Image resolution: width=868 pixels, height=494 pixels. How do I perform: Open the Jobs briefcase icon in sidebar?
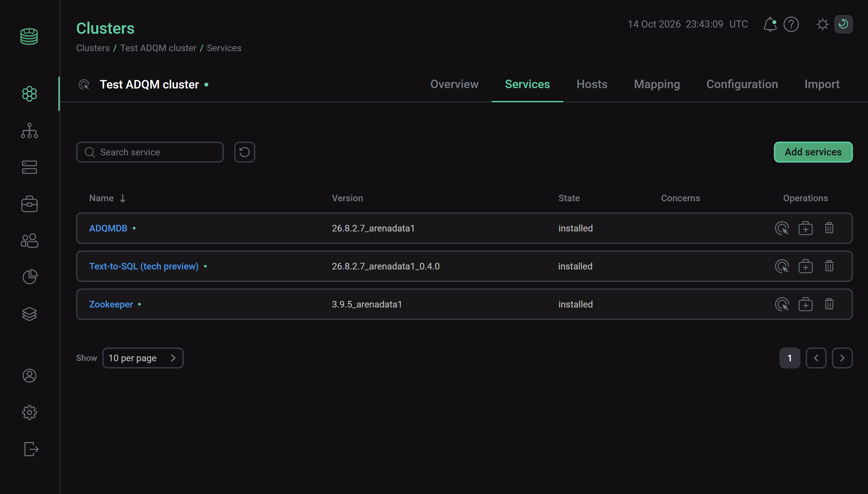[x=30, y=204]
